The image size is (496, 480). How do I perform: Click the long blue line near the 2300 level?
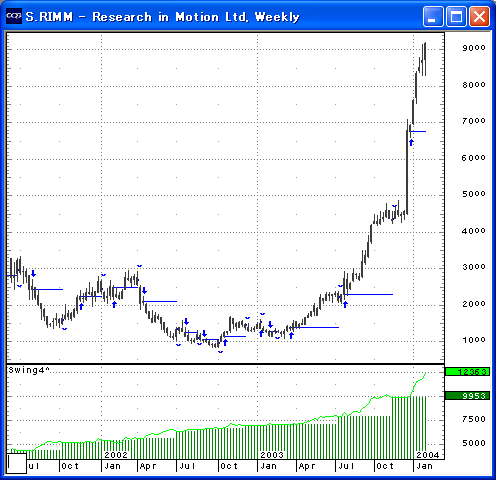[370, 294]
